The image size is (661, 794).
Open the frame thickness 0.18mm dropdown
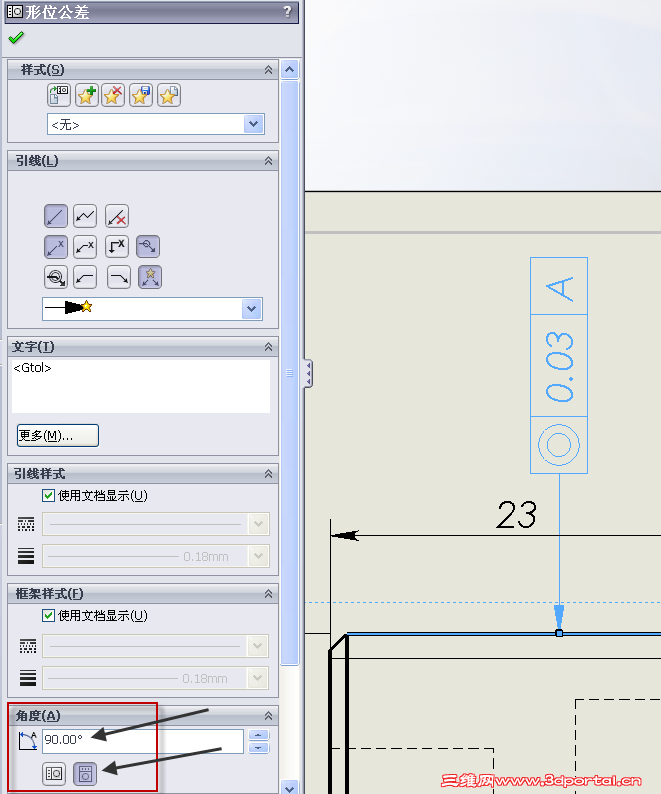coord(257,678)
